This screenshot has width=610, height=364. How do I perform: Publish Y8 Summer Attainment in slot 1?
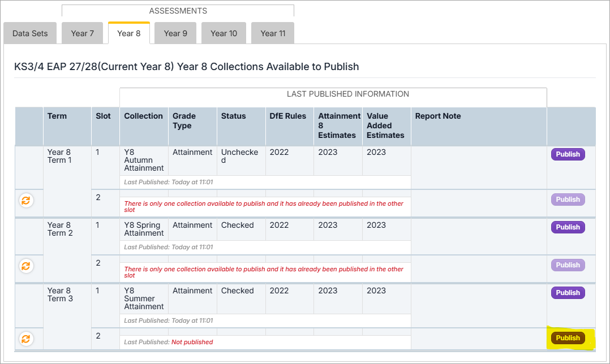coord(568,293)
